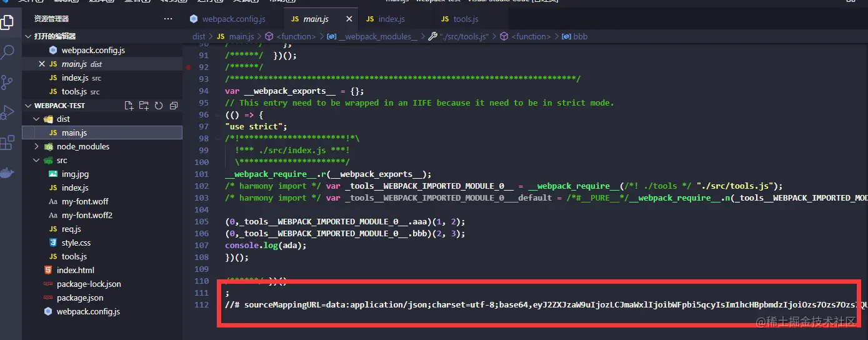Open package.json in the explorer

pos(102,297)
